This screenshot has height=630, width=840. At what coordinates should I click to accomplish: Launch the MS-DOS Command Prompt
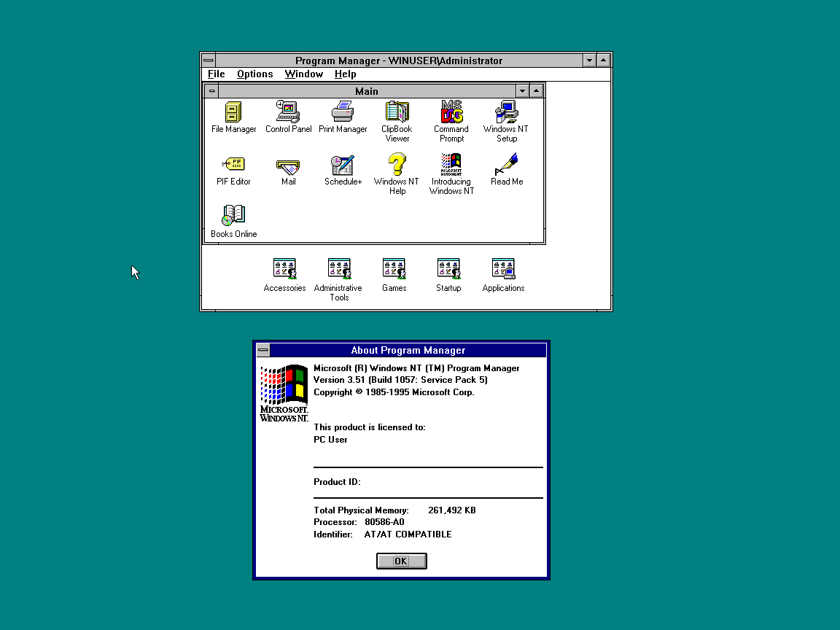click(x=451, y=113)
